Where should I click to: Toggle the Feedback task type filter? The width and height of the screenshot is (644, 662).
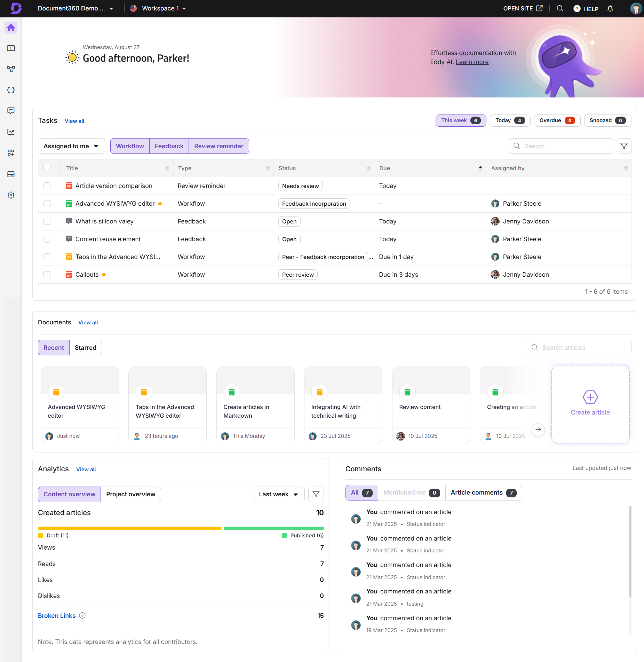(x=169, y=146)
